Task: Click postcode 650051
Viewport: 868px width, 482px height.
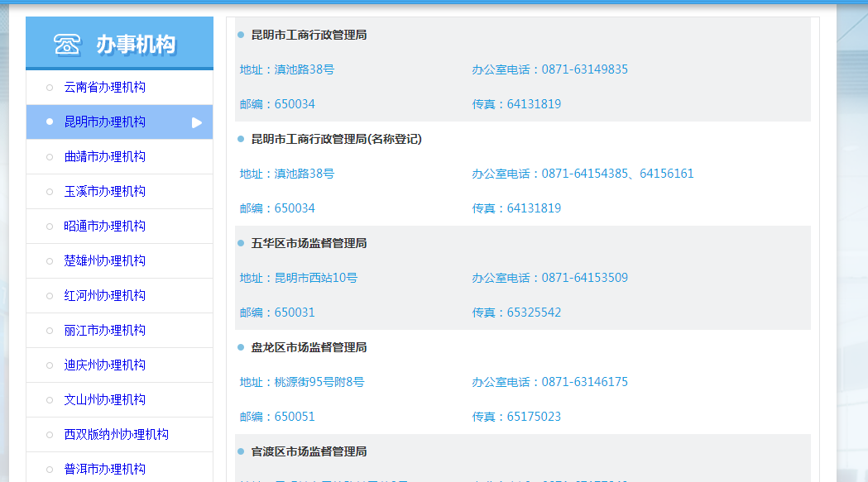Action: (x=295, y=417)
